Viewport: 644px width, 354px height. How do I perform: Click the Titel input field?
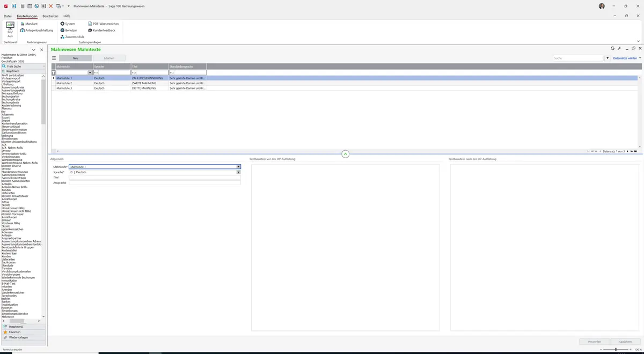tap(155, 178)
